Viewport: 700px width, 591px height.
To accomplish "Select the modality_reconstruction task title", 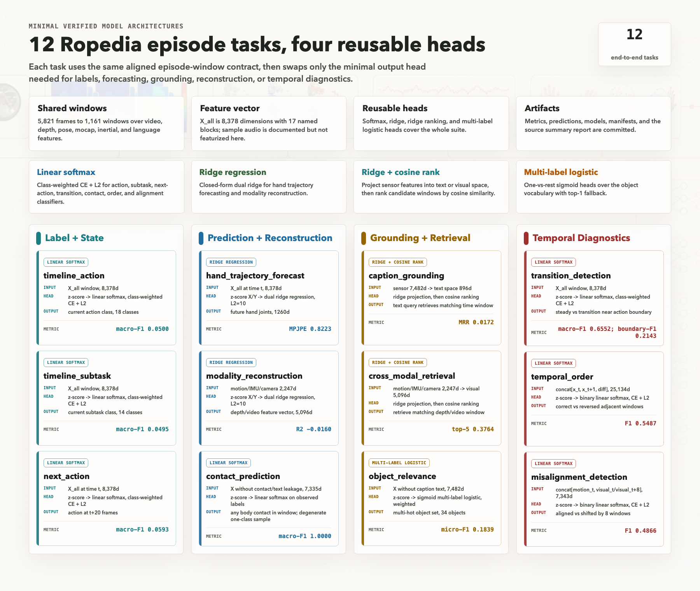I will pyautogui.click(x=254, y=376).
